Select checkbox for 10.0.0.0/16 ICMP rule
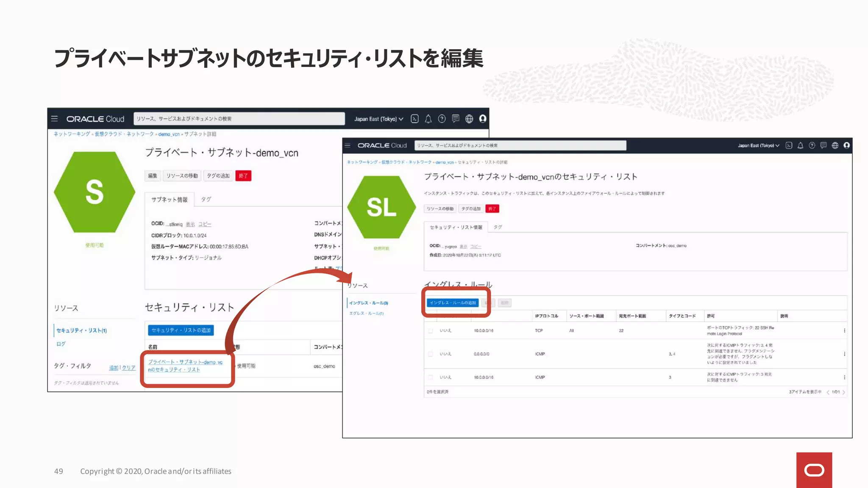868x488 pixels. [431, 377]
